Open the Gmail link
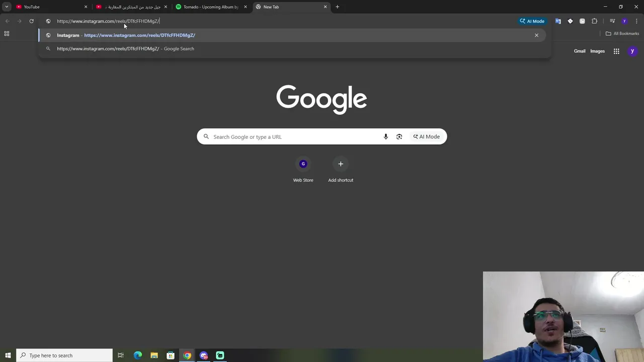The image size is (644, 362). coord(580,51)
